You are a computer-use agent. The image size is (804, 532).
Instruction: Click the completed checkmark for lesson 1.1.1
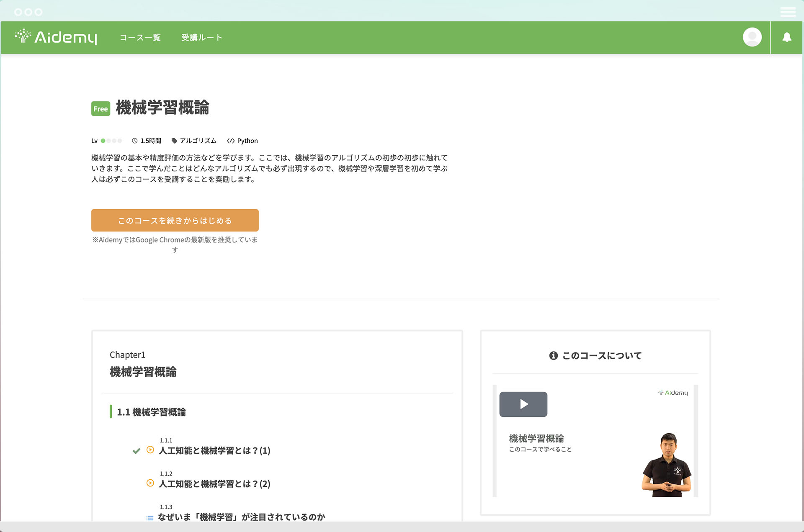click(137, 451)
